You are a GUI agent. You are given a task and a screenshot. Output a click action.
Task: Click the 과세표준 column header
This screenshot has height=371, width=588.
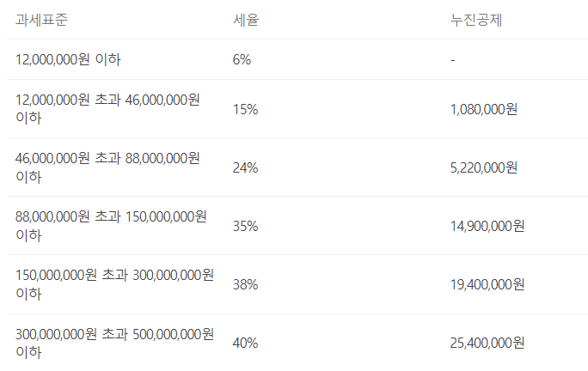pos(40,20)
